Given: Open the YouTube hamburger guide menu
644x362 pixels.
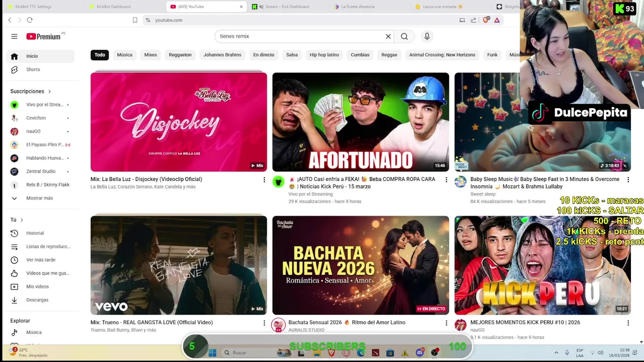Looking at the screenshot, I should pos(14,36).
